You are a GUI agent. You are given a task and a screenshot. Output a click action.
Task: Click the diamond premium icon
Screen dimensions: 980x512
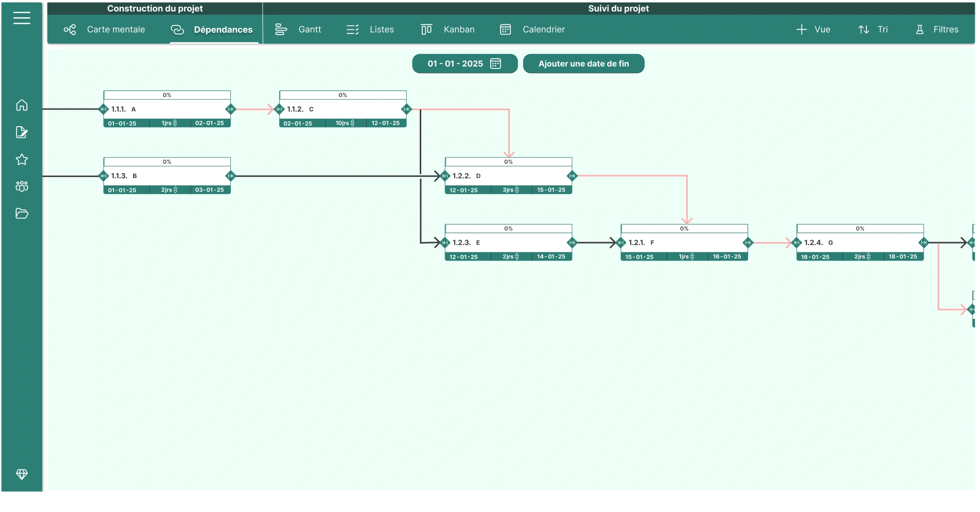(x=22, y=474)
